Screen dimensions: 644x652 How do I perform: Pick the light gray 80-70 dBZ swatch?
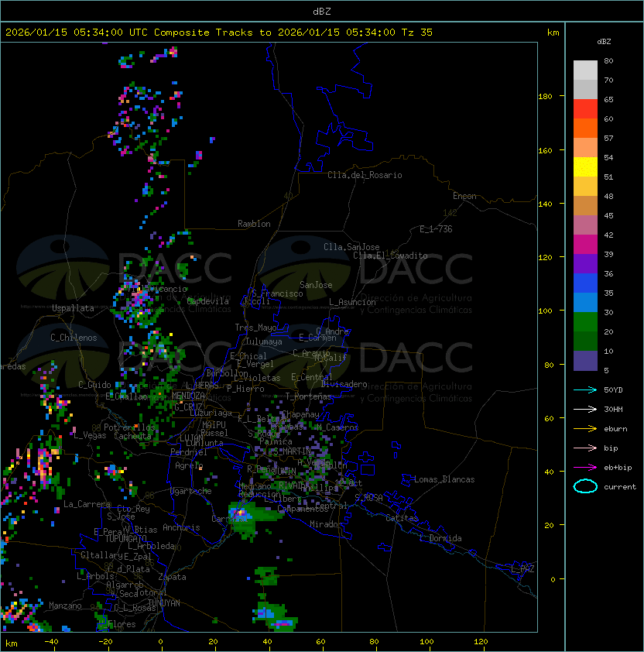(x=585, y=70)
